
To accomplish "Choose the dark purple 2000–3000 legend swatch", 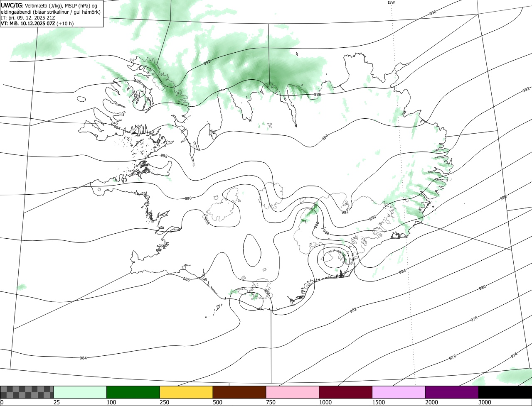I will 452,392.
